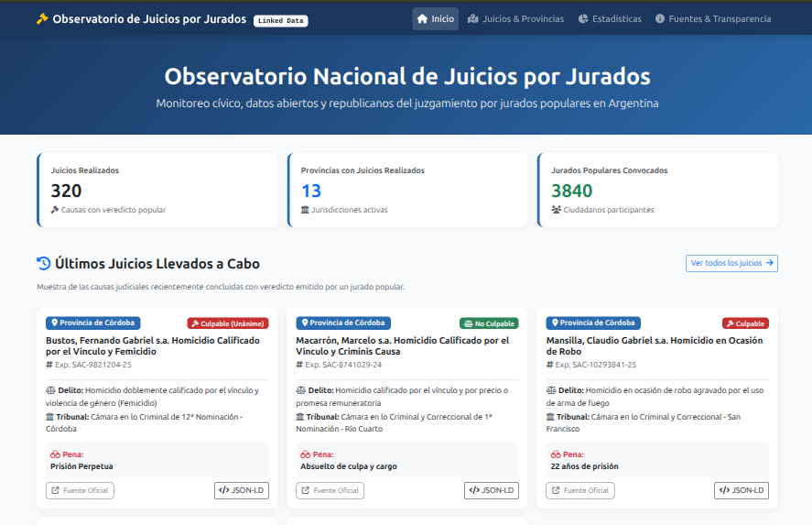Open the Bustos, Fernando Gabriel case title

(153, 345)
